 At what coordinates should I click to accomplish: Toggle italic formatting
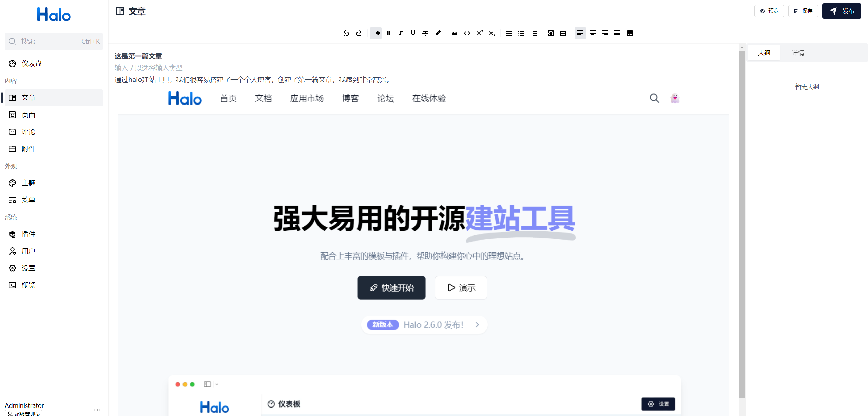tap(401, 33)
